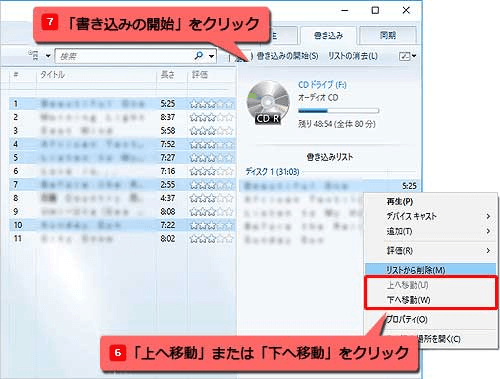Click the search magnifier icon
Image resolution: width=500 pixels, height=379 pixels.
(199, 55)
